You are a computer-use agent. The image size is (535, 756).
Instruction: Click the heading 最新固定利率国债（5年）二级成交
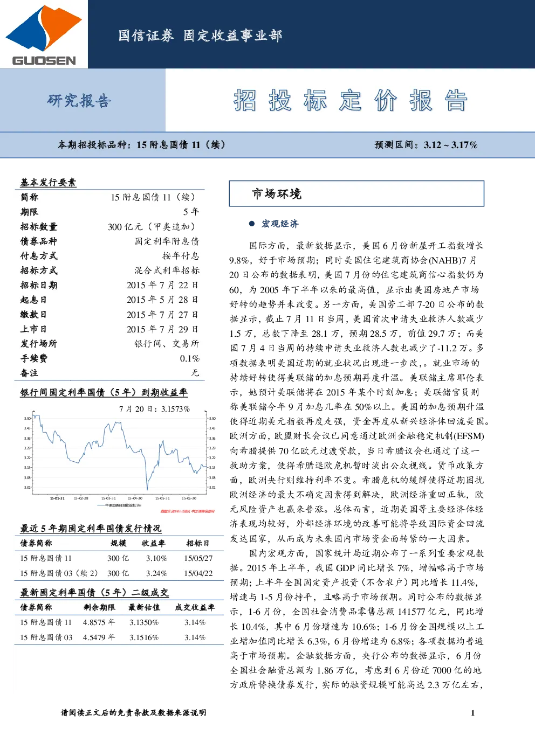[x=94, y=592]
